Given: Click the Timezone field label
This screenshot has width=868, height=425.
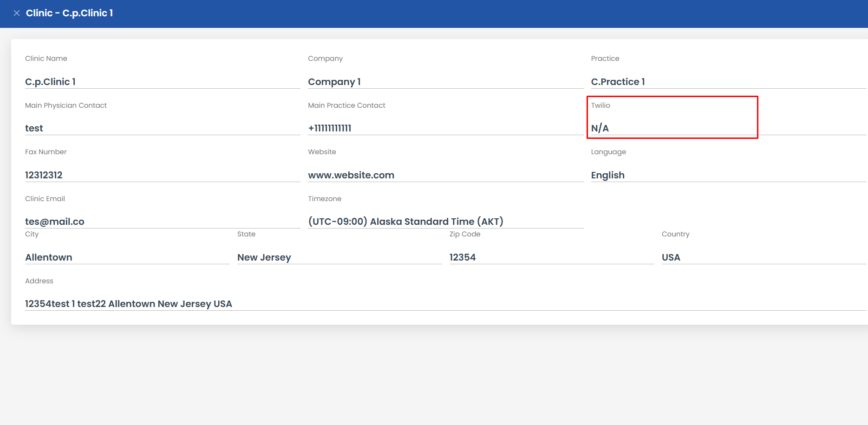Looking at the screenshot, I should click(324, 199).
